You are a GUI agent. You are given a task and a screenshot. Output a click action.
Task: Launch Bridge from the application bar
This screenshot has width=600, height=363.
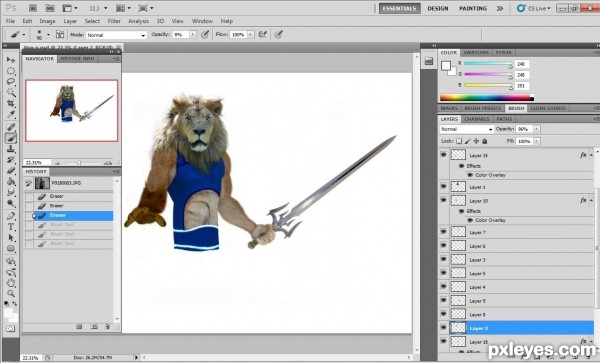click(33, 8)
